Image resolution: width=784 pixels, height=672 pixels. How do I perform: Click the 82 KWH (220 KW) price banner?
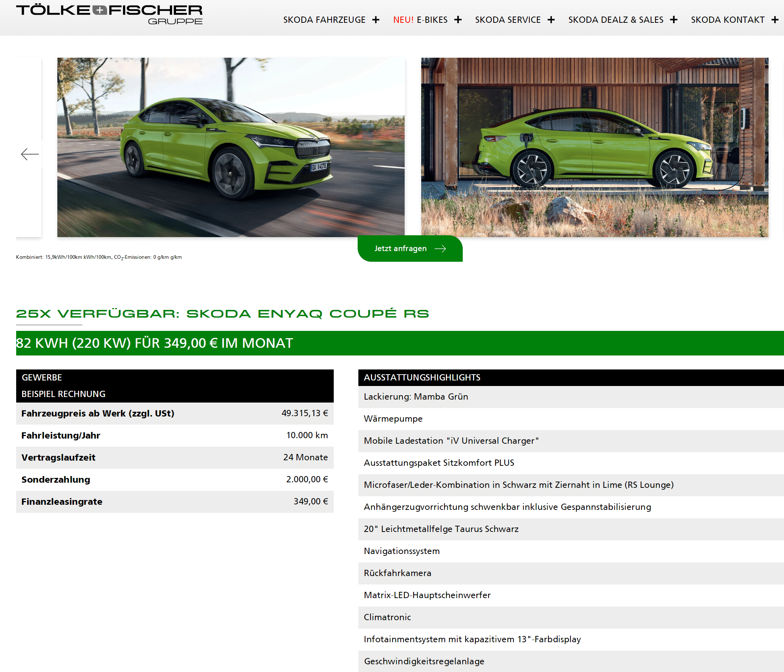pos(400,343)
